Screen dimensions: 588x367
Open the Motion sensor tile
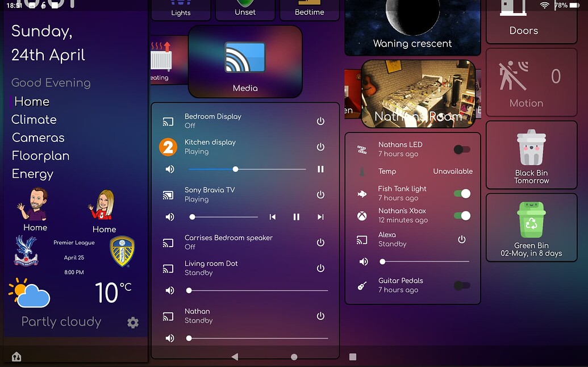(x=531, y=82)
